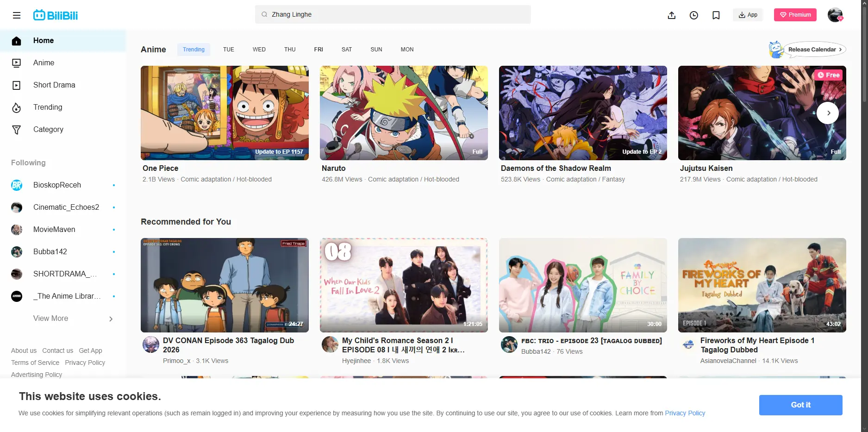Click Bubba142 uploader avatar under FBC: TRIO
Viewport: 868px width, 432px height.
pos(509,344)
